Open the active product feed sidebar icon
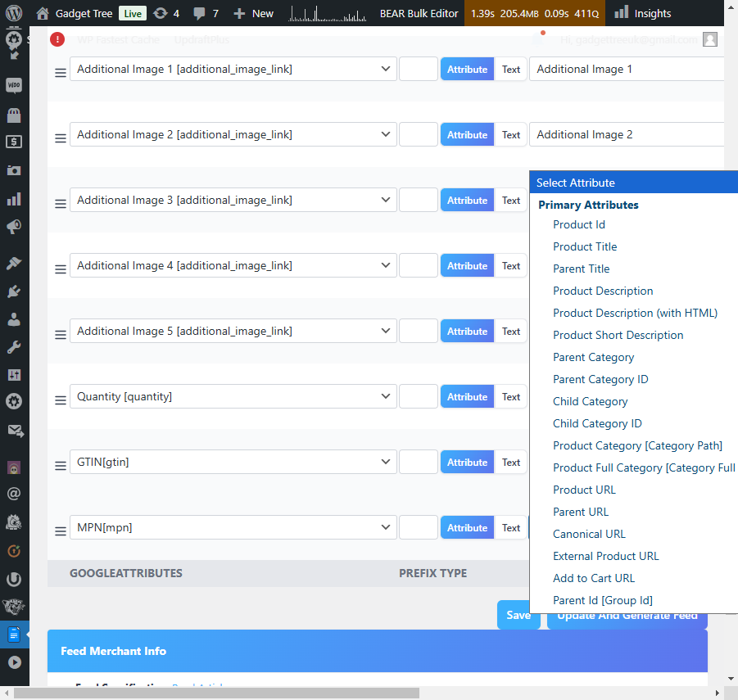This screenshot has height=700, width=738. pyautogui.click(x=14, y=635)
